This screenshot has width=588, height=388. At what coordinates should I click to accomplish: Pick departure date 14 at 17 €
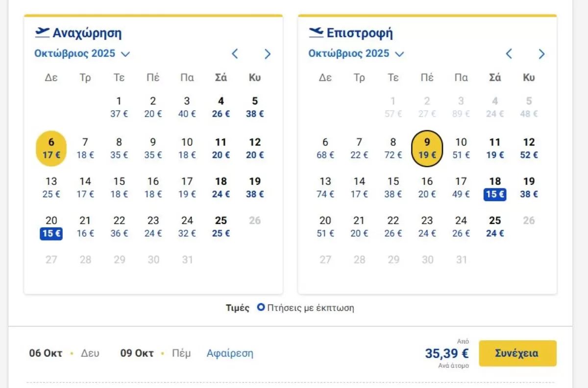pyautogui.click(x=85, y=188)
